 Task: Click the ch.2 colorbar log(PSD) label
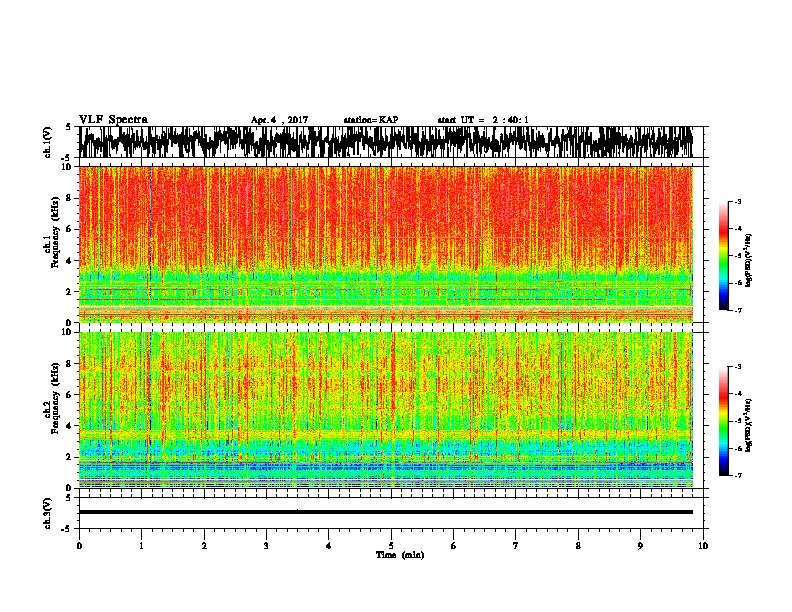tap(749, 425)
